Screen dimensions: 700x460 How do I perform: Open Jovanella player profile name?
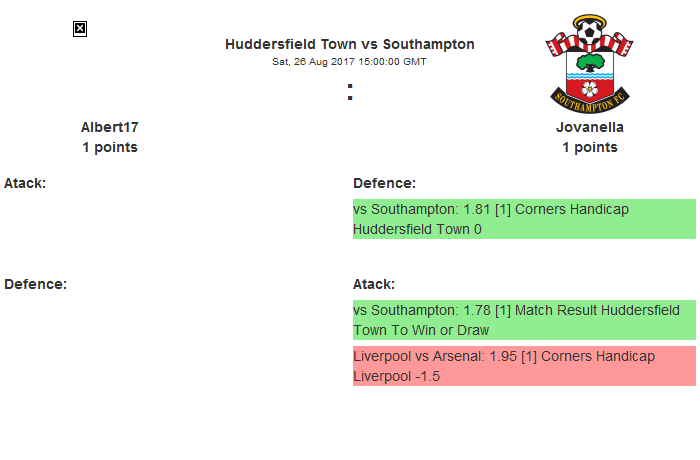click(589, 127)
